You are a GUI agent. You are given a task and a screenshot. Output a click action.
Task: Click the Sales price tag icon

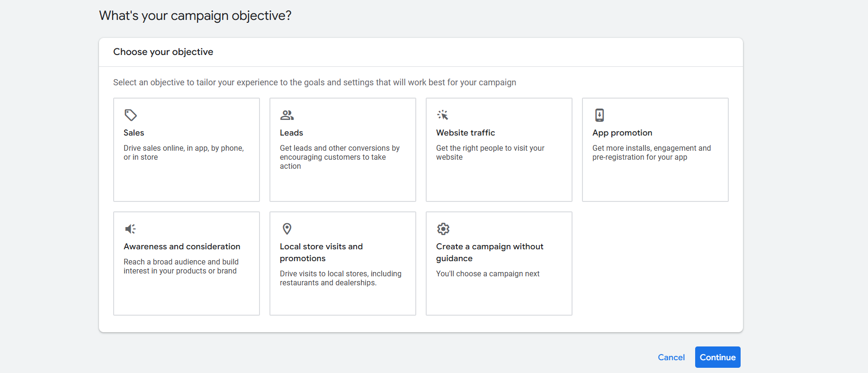pyautogui.click(x=131, y=115)
